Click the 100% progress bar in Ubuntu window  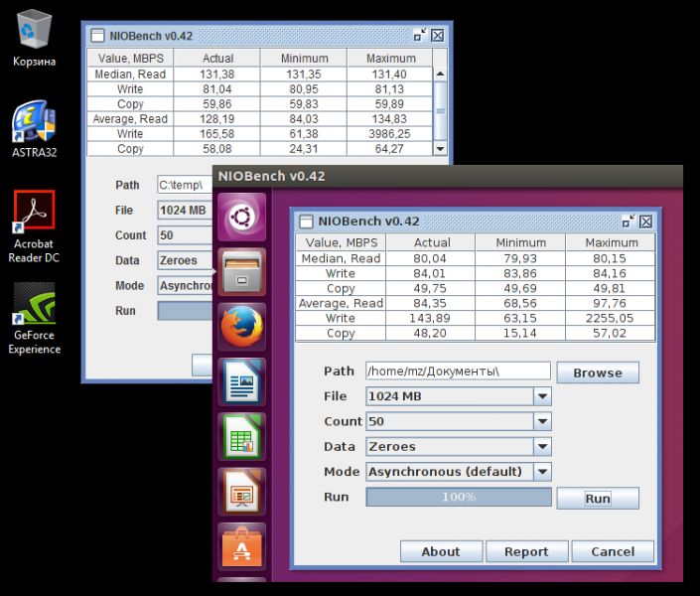coord(459,497)
